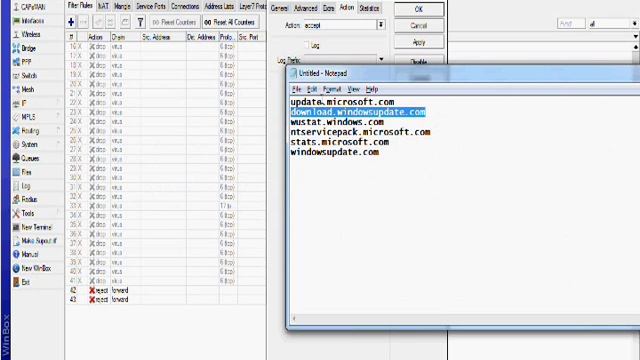
Task: Switch to the Statistics tab in the rule dialog
Action: tap(369, 8)
